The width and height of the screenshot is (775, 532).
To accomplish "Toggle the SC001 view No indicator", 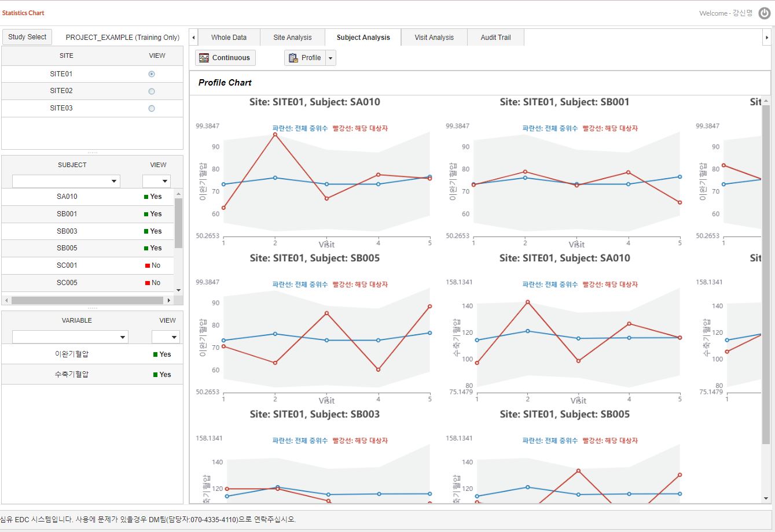I will (x=153, y=265).
